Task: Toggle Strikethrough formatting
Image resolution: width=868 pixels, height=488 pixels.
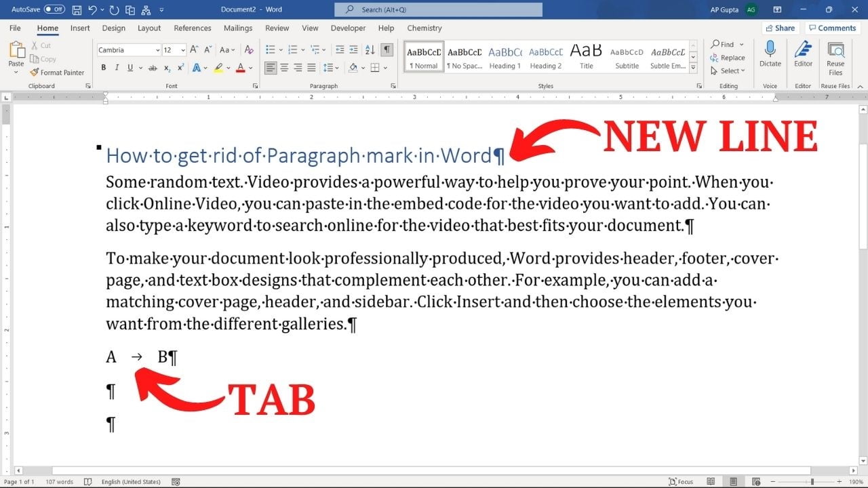Action: click(x=153, y=68)
